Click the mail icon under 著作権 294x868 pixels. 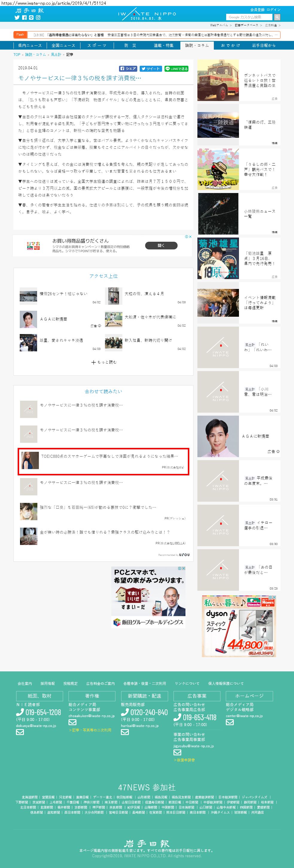tap(72, 722)
